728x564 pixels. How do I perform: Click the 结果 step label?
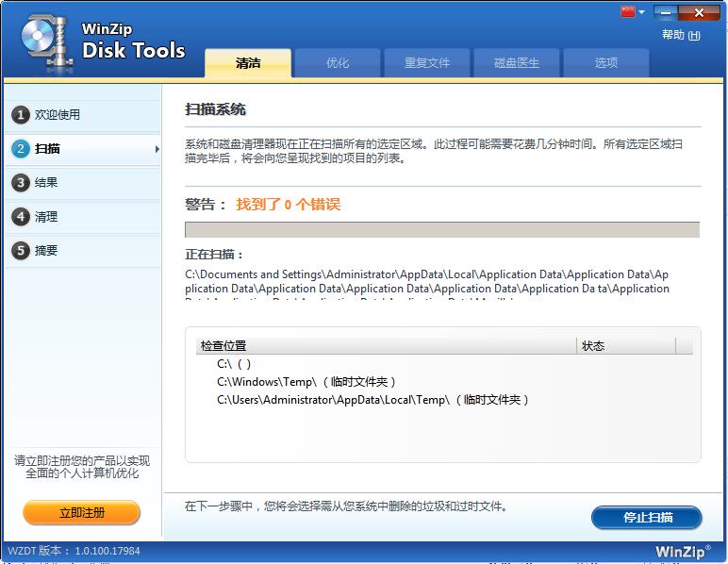pyautogui.click(x=46, y=182)
